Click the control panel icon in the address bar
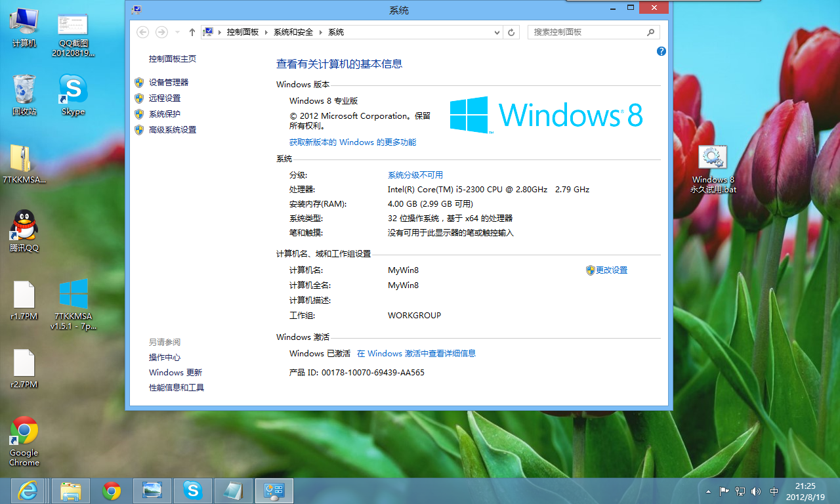Viewport: 840px width, 504px height. 209,31
